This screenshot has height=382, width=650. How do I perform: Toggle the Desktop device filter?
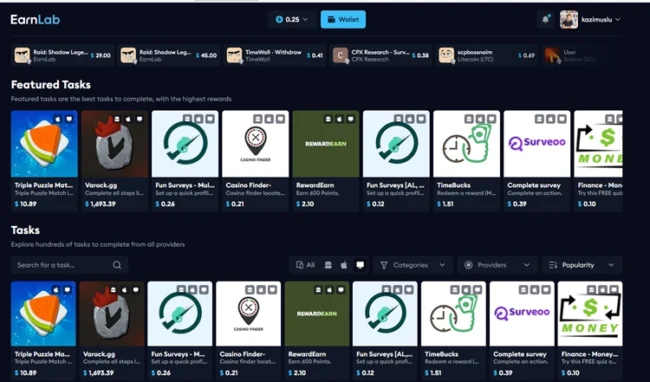[360, 265]
